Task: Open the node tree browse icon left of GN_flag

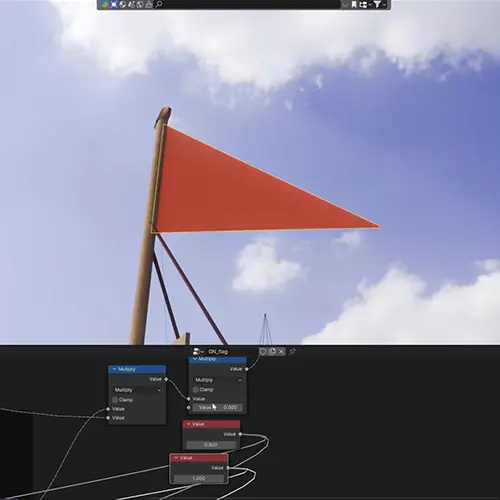Action: (198, 351)
